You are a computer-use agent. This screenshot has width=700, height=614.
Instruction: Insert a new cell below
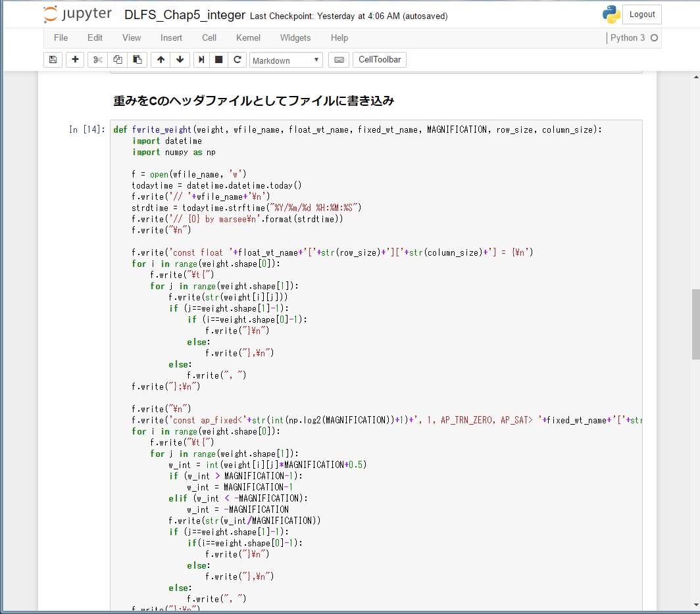pyautogui.click(x=75, y=60)
